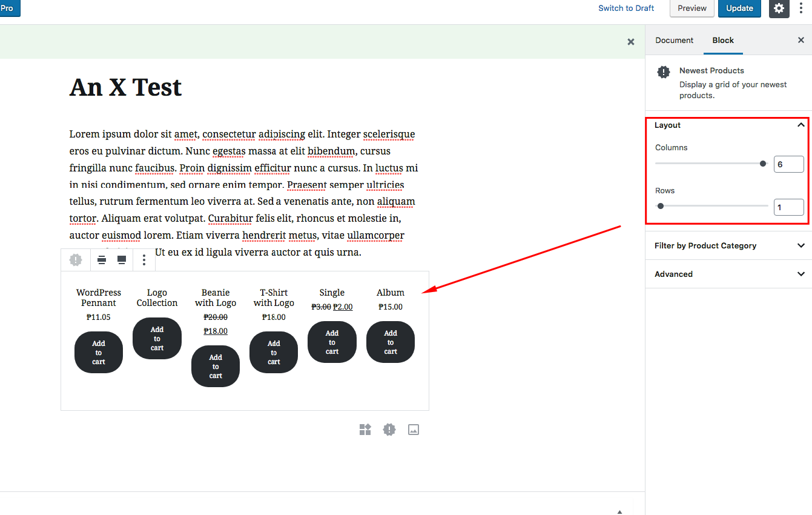812x515 pixels.
Task: Switch to the Document tab
Action: point(674,40)
